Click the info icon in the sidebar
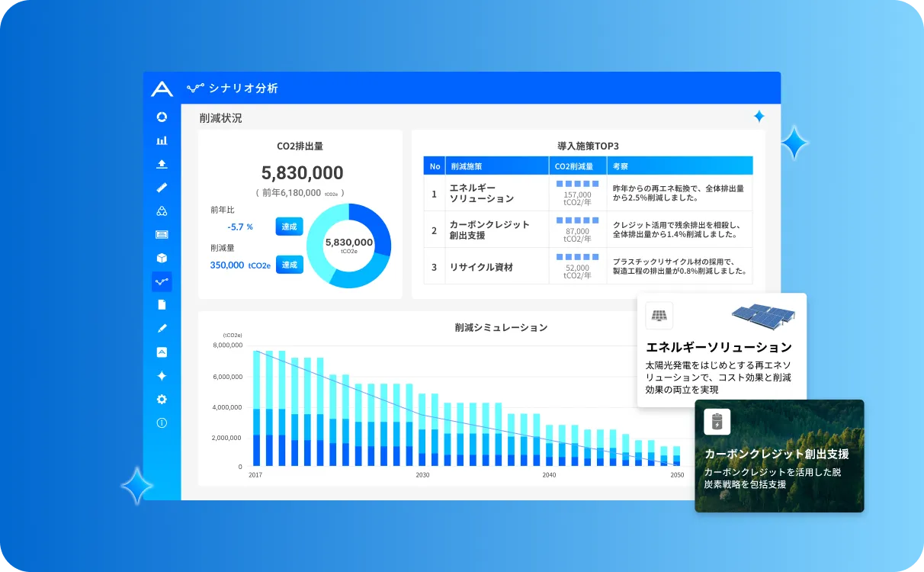 (x=162, y=423)
